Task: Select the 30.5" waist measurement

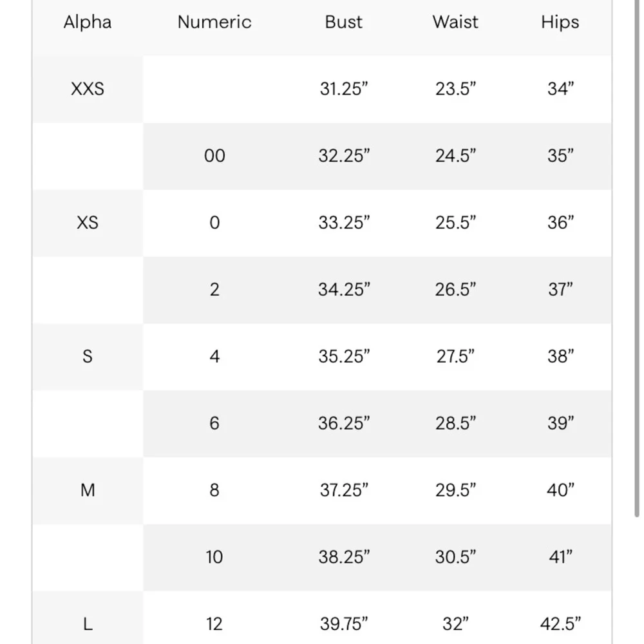Action: 455,557
